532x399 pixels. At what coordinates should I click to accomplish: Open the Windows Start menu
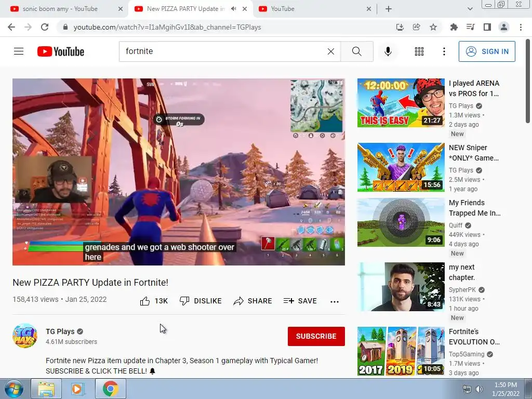point(14,389)
